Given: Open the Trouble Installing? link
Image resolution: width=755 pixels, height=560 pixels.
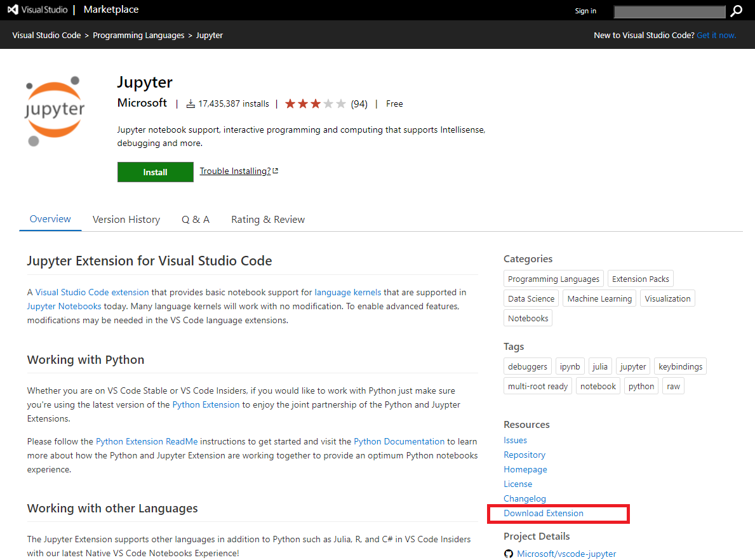Looking at the screenshot, I should pyautogui.click(x=239, y=171).
